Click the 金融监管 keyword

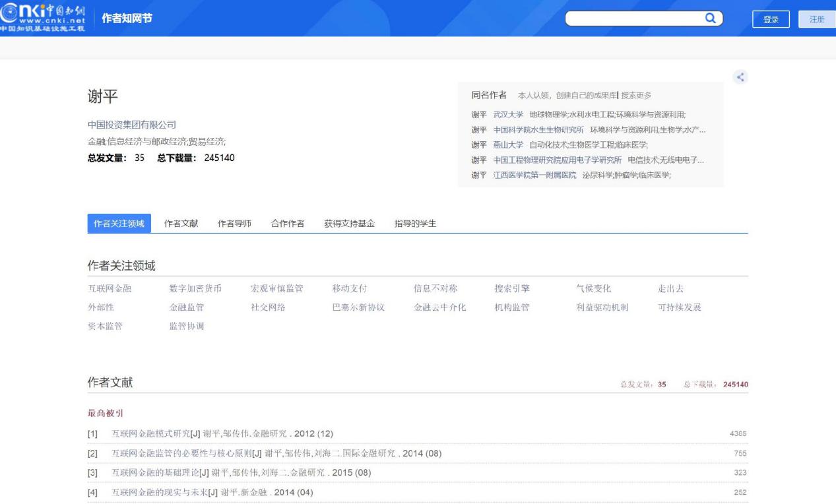pyautogui.click(x=187, y=307)
